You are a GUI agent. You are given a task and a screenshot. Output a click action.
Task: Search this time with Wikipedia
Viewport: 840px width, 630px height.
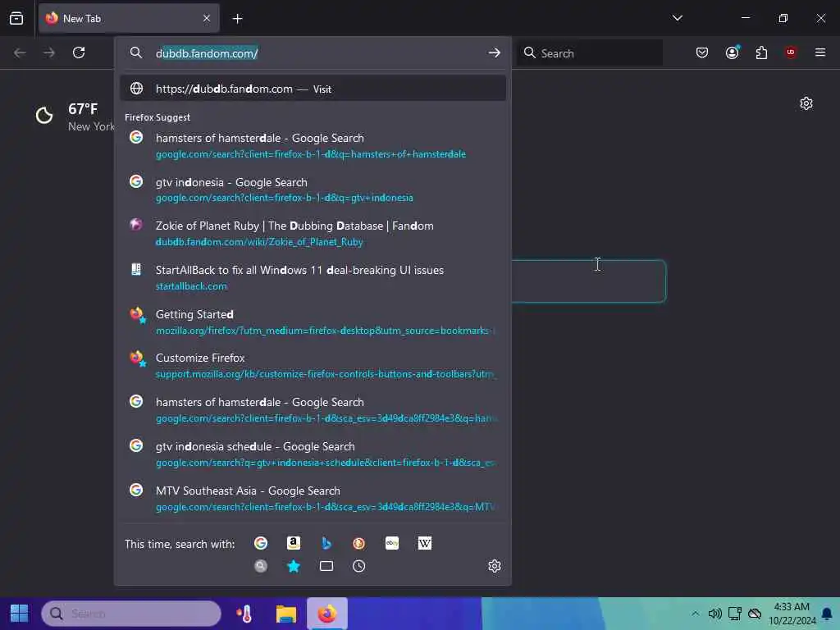pyautogui.click(x=425, y=543)
